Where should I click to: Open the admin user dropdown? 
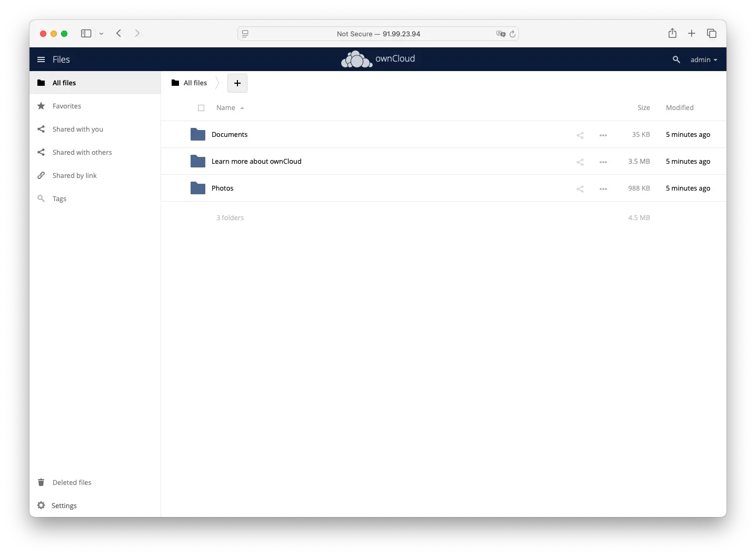[x=703, y=59]
